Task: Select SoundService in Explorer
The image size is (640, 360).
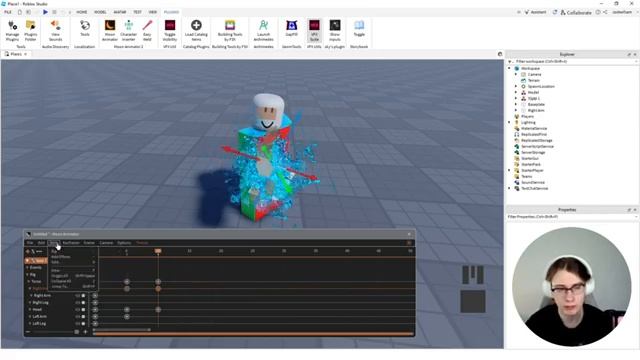Action: (x=533, y=182)
